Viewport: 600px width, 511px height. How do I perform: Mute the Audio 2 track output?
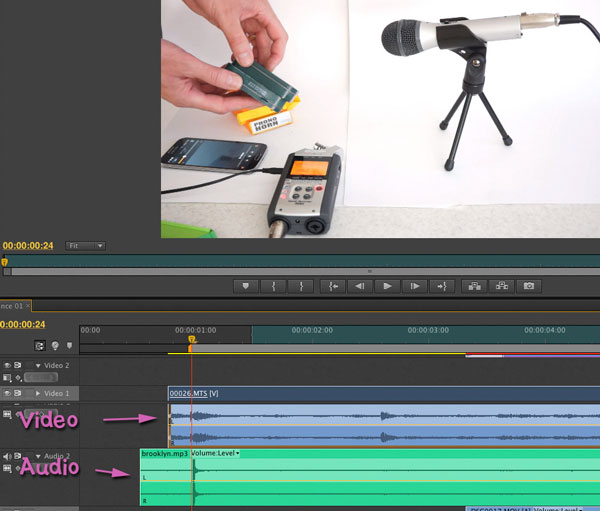[7, 456]
